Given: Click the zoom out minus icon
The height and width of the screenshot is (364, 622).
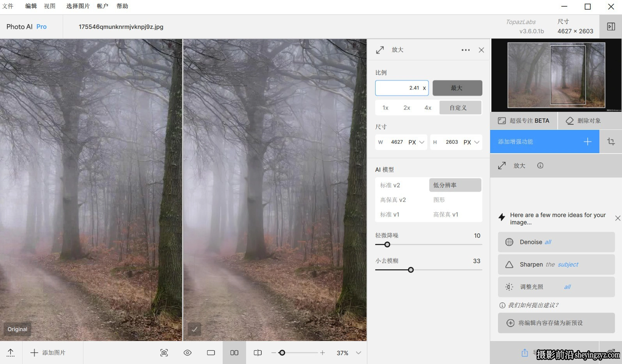Looking at the screenshot, I should point(273,353).
